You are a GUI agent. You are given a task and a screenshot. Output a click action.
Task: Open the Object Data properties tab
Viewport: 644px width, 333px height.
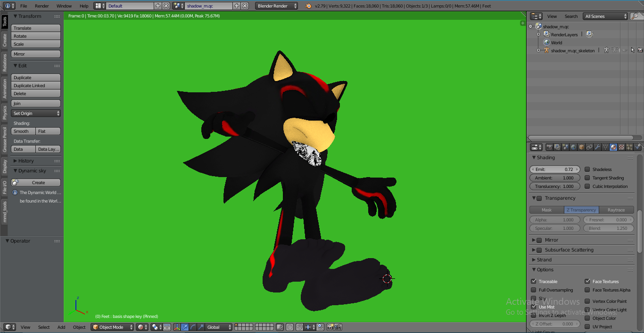605,147
